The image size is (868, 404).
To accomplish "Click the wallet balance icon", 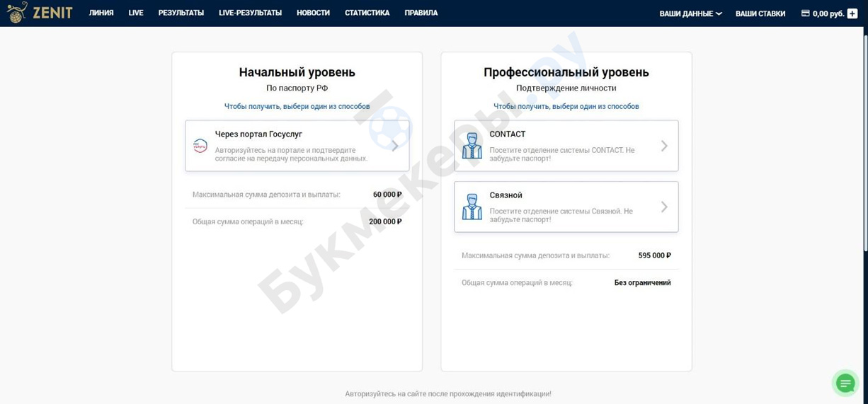I will [805, 13].
